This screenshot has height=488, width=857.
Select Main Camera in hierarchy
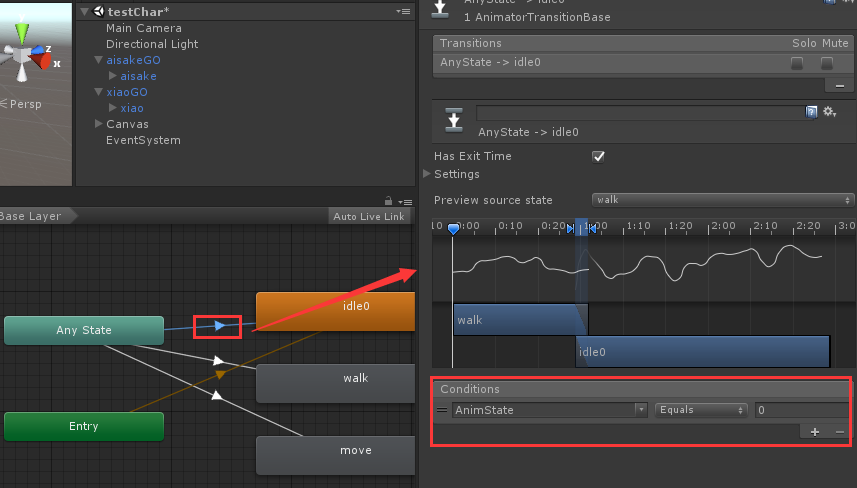click(144, 28)
